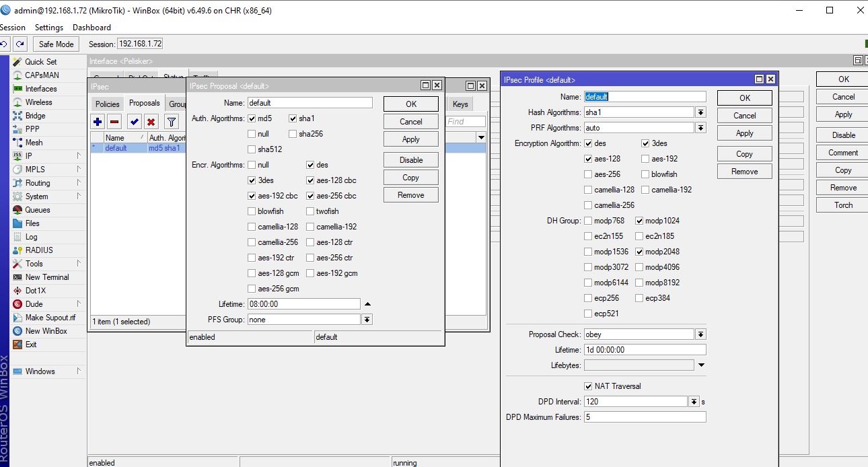Open Dashboard menu
Viewport: 868px width, 467px height.
(x=92, y=28)
